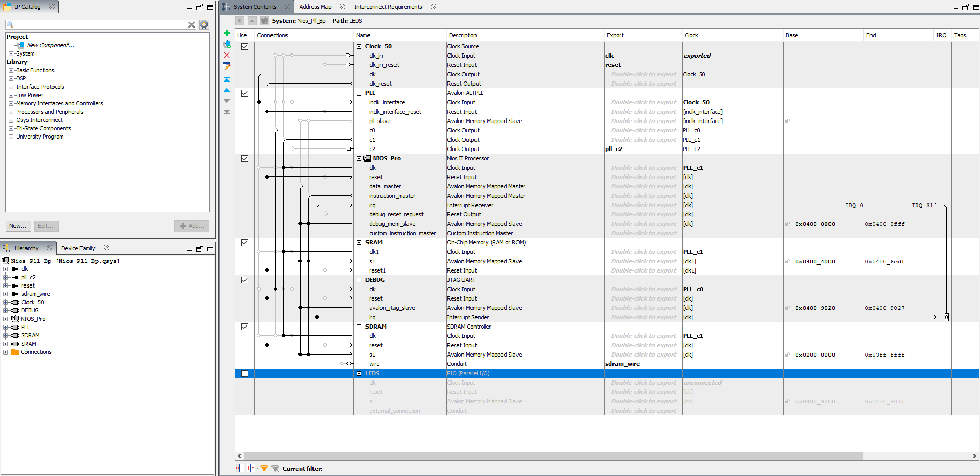The width and height of the screenshot is (980, 476).
Task: Clear the current filter with gray funnel icon
Action: point(276,468)
